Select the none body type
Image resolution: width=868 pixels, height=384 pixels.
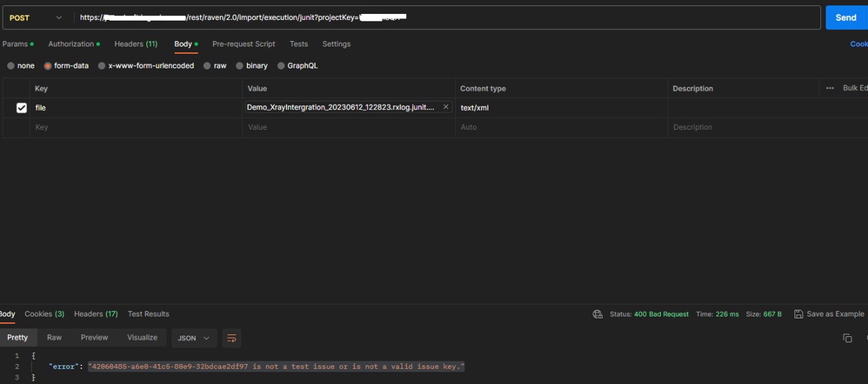pos(21,66)
